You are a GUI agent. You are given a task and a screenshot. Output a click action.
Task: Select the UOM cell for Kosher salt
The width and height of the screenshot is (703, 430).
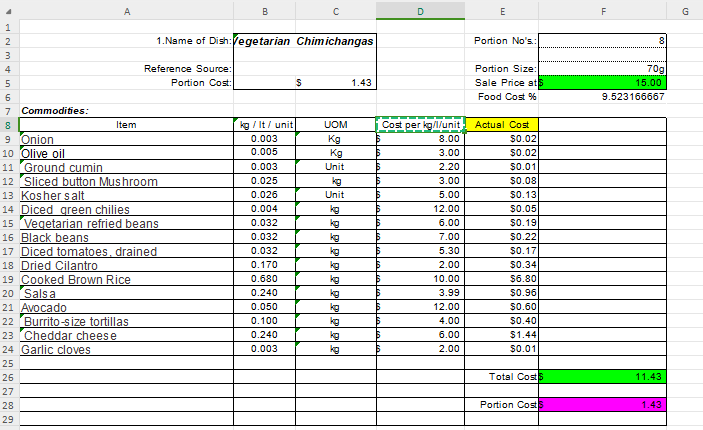[x=336, y=195]
